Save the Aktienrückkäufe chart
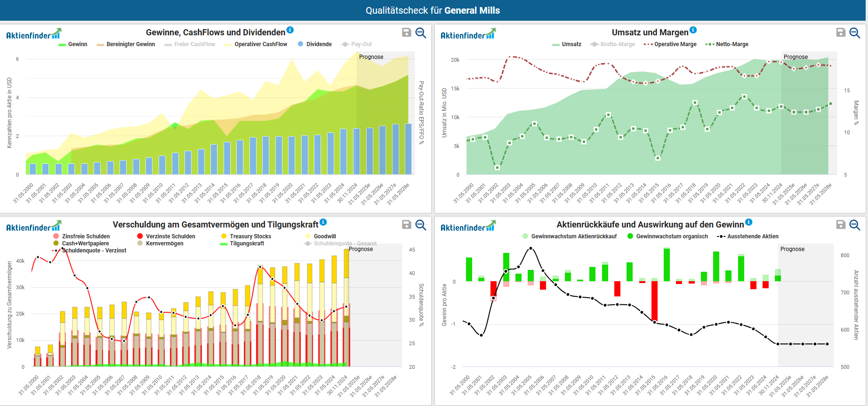The image size is (868, 406). click(841, 225)
